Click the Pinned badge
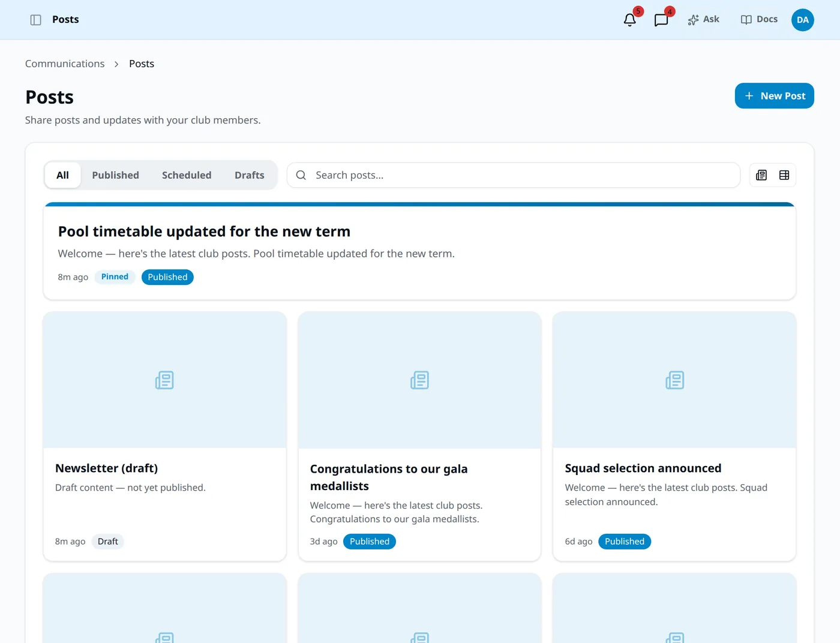 tap(115, 277)
